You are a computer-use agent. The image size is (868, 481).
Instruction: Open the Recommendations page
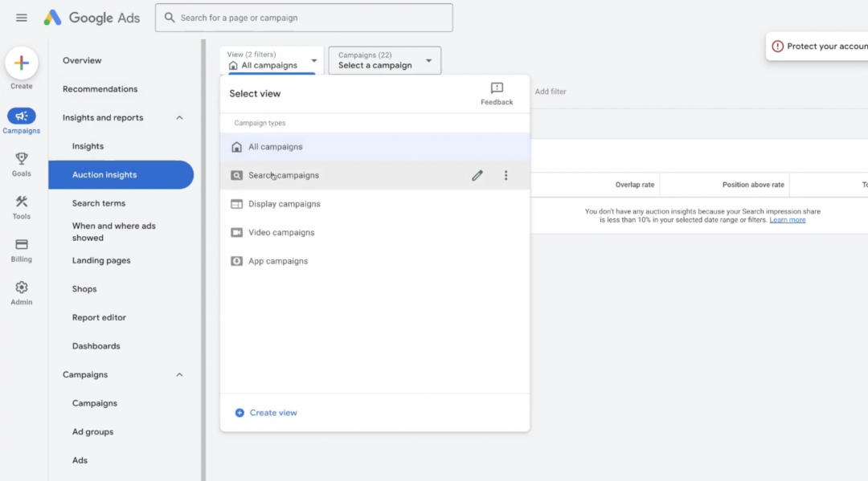pos(100,89)
